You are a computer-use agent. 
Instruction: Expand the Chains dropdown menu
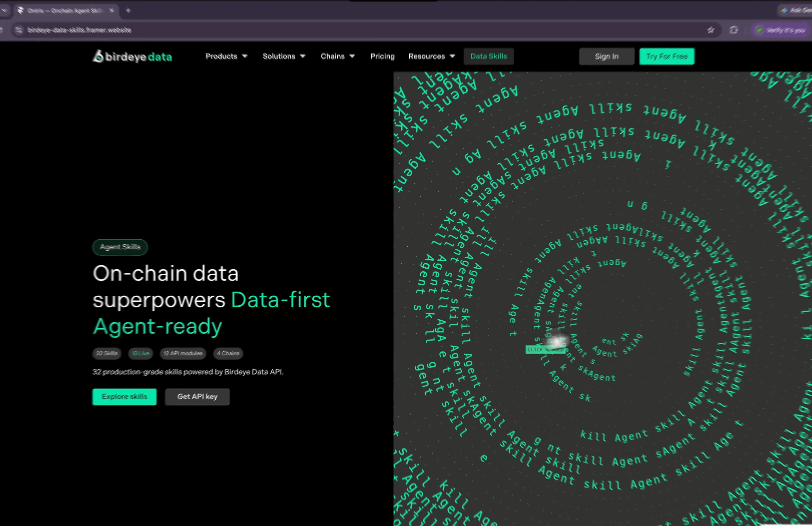[x=338, y=56]
